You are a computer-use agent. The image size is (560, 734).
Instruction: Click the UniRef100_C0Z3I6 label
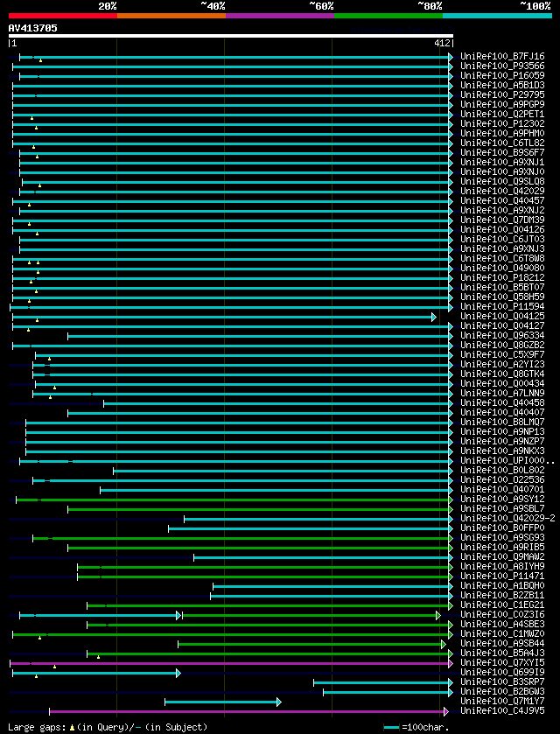[x=502, y=615]
